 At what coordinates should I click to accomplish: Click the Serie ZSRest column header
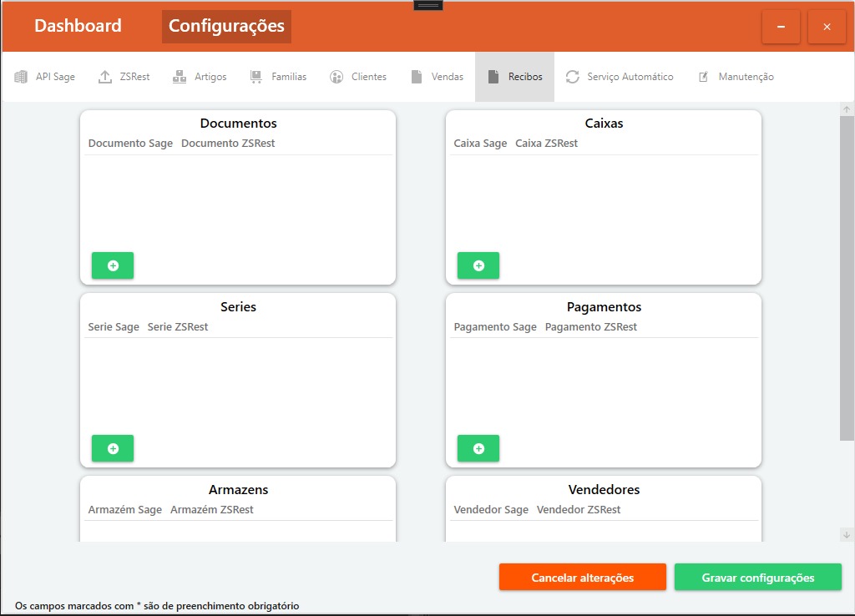point(178,327)
